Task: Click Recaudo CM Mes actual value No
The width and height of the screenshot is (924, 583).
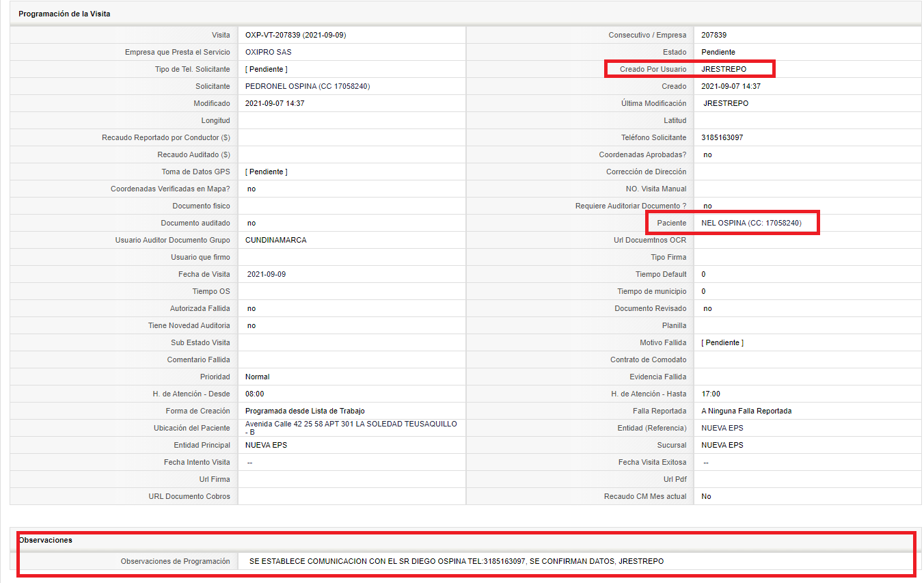Action: (707, 496)
